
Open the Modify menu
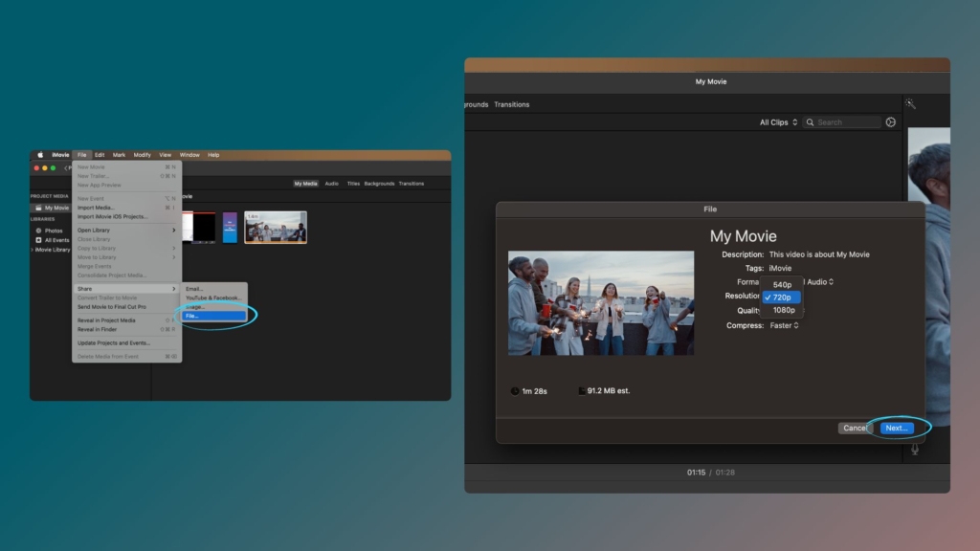coord(142,155)
